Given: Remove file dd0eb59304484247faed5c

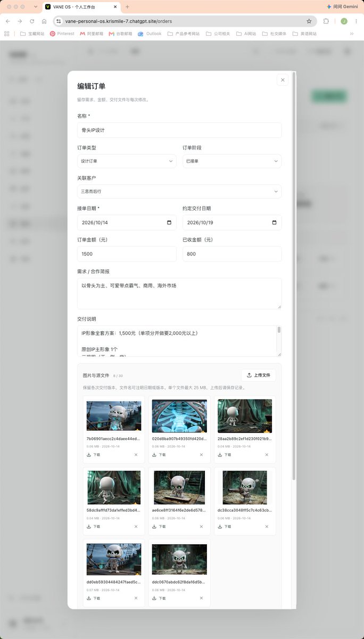Looking at the screenshot, I should pos(136,598).
